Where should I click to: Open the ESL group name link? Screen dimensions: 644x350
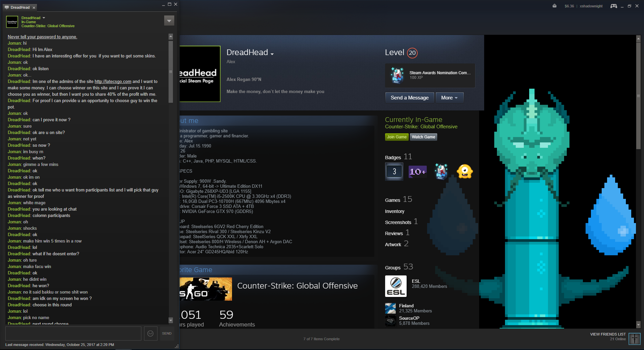click(416, 281)
